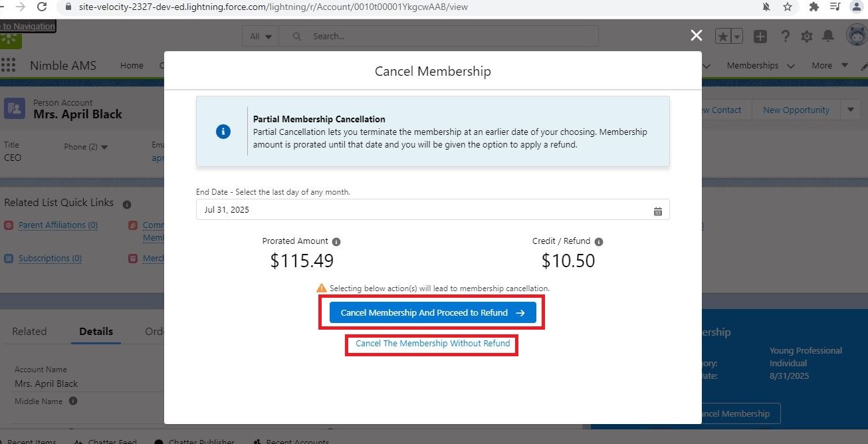Screen dimensions: 868x444
Task: Click the calendar icon in End Date field
Action: point(657,211)
